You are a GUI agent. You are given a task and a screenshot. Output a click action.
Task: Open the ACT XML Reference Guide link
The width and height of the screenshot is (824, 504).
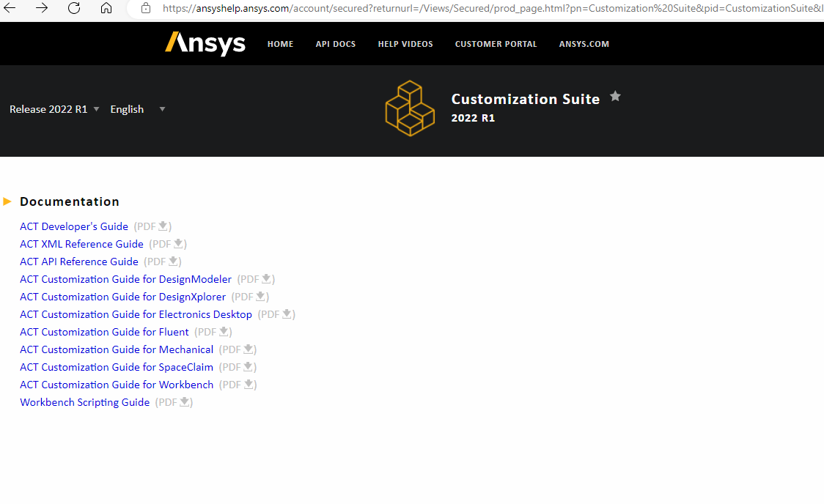click(x=81, y=244)
